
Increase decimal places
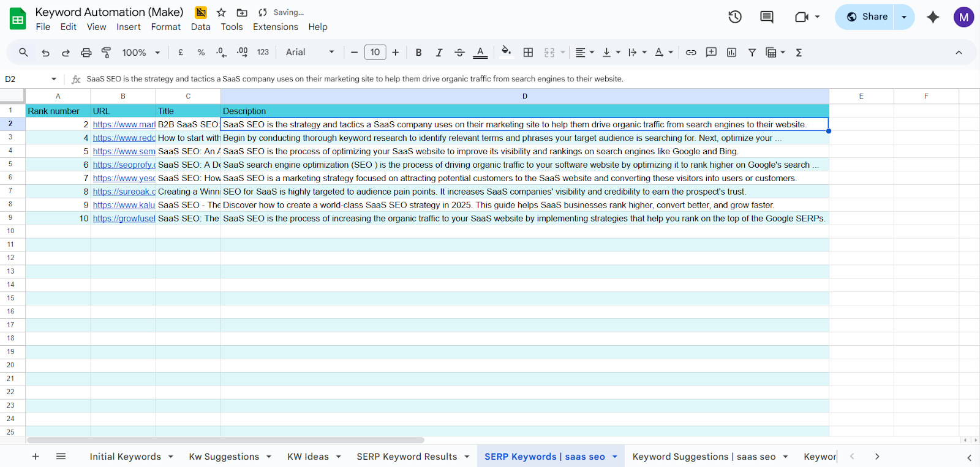pyautogui.click(x=242, y=53)
